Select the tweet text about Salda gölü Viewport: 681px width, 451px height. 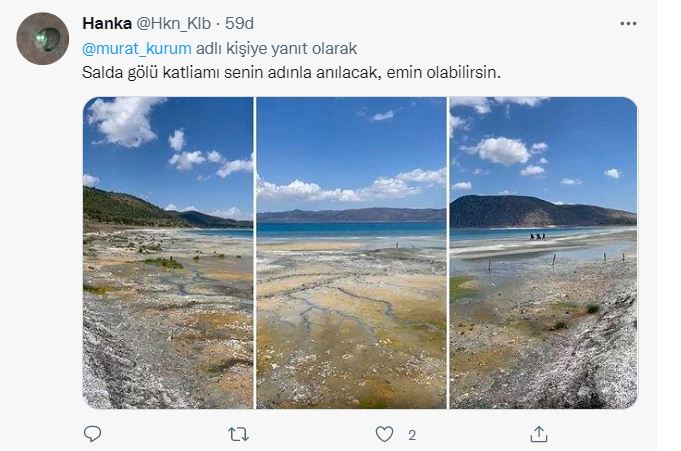point(291,72)
